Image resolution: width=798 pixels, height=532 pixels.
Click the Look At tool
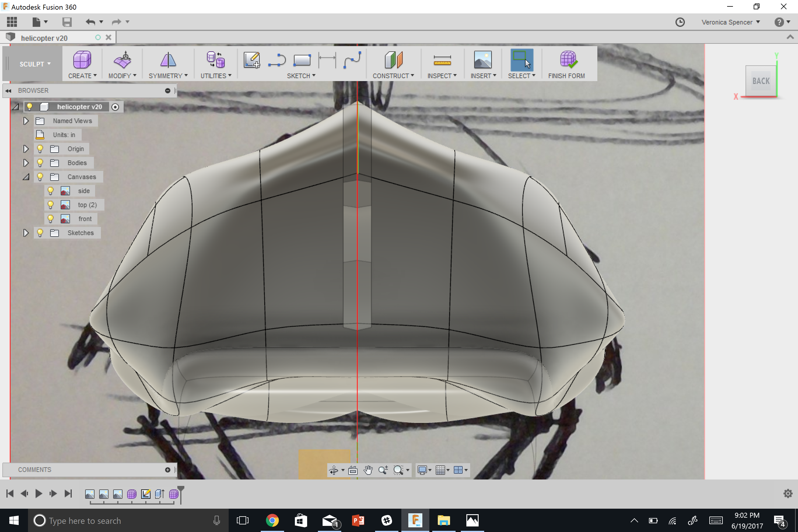click(353, 470)
